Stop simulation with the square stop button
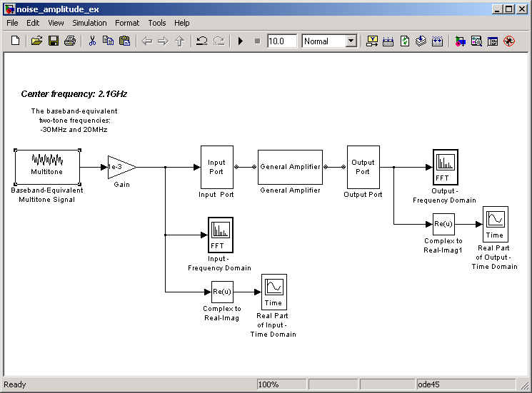The height and width of the screenshot is (393, 532). coord(258,41)
